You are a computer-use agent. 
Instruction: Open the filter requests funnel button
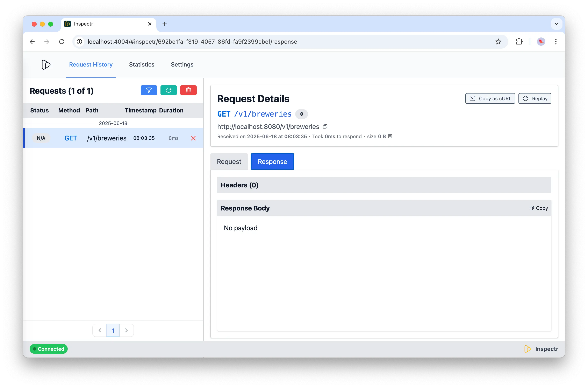(149, 90)
